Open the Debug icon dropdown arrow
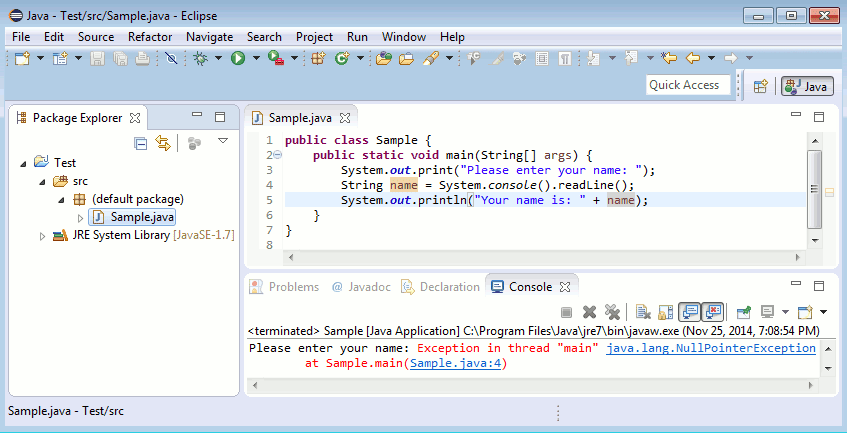This screenshot has width=847, height=433. click(218, 58)
